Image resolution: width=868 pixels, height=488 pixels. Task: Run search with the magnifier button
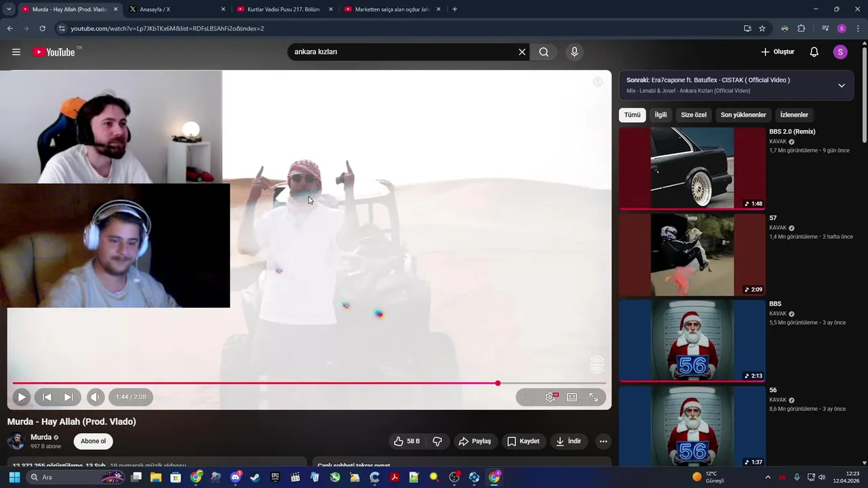point(544,52)
